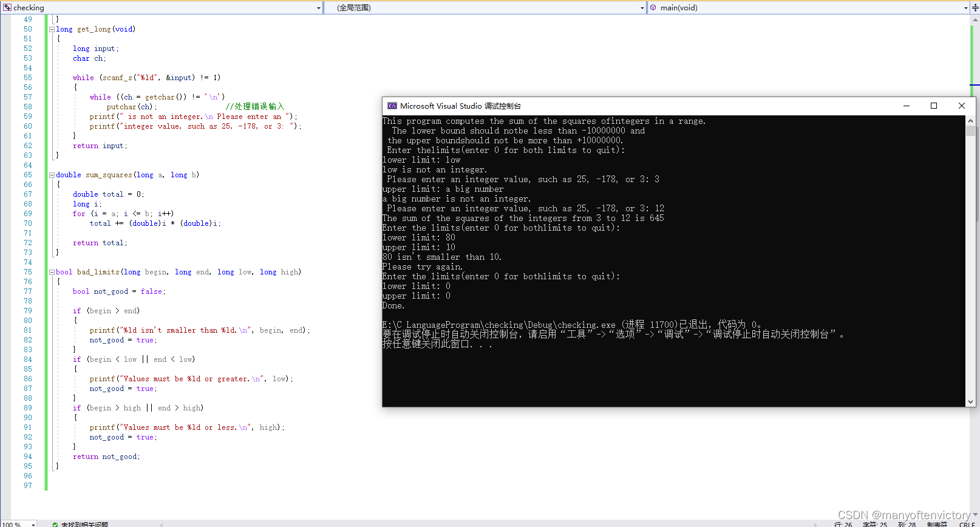Click the 'Done.' line in console
This screenshot has height=527, width=980.
pos(393,305)
